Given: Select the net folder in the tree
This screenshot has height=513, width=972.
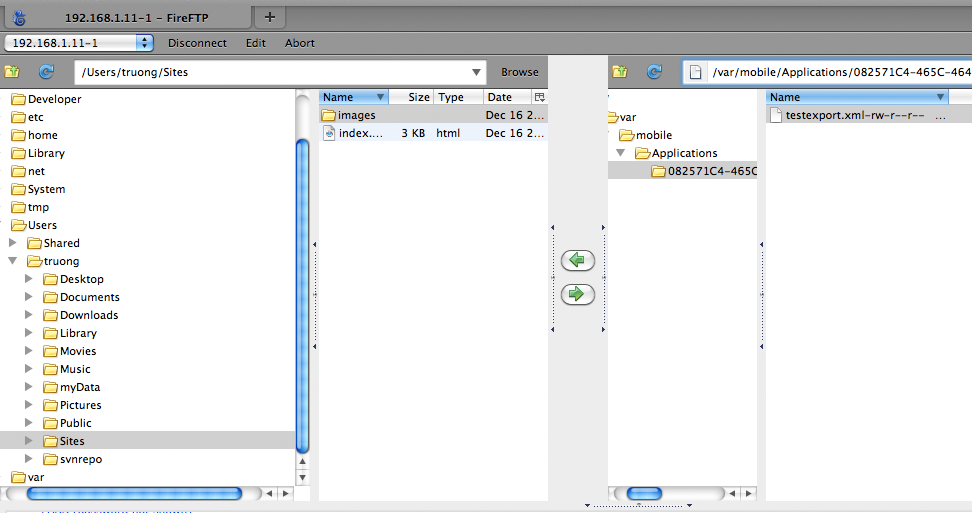Looking at the screenshot, I should point(36,171).
